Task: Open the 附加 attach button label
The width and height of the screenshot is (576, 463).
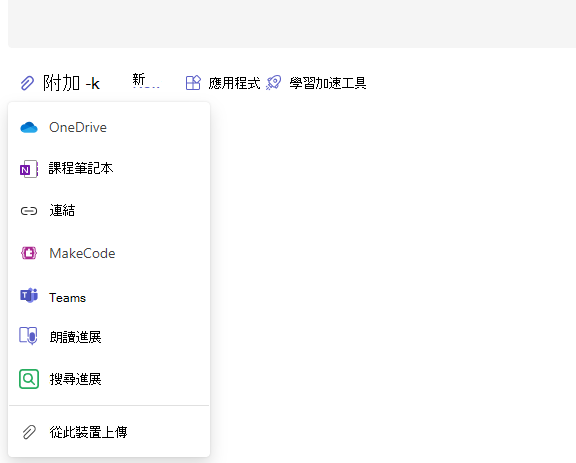Action: [71, 83]
